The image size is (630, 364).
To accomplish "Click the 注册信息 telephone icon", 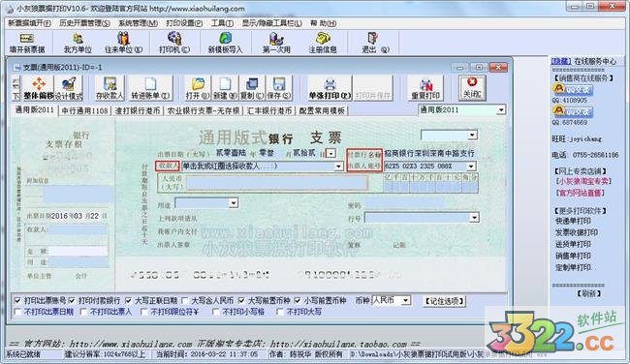I will coord(322,44).
